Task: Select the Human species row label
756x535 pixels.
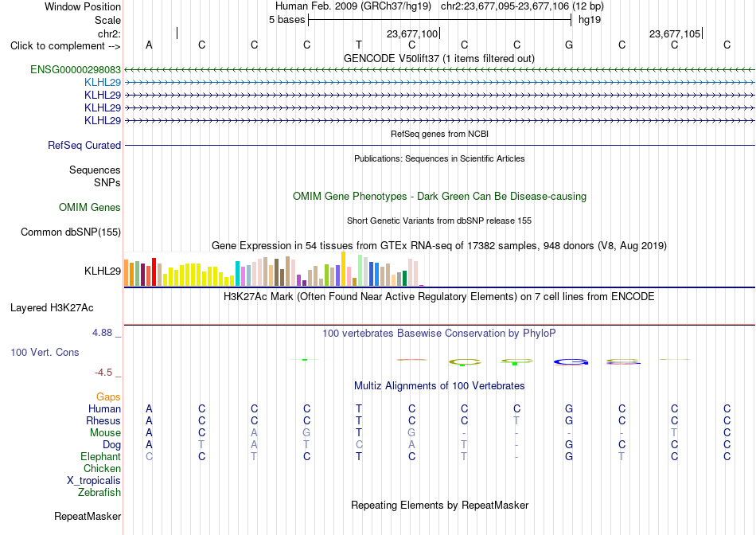Action: click(104, 408)
